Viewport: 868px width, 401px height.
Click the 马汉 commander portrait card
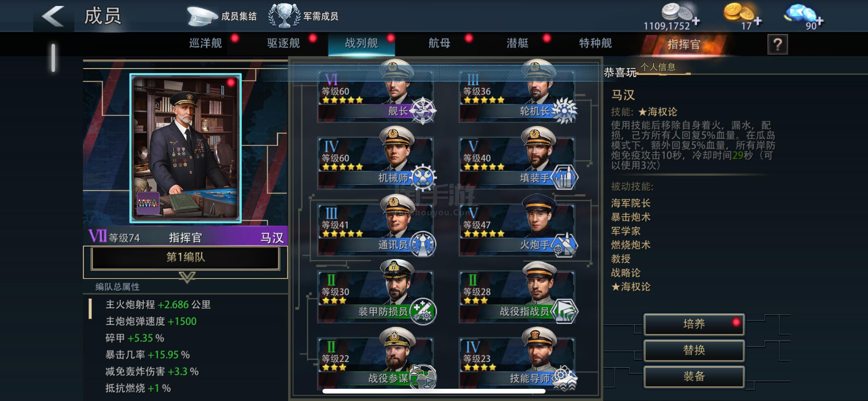(x=186, y=148)
